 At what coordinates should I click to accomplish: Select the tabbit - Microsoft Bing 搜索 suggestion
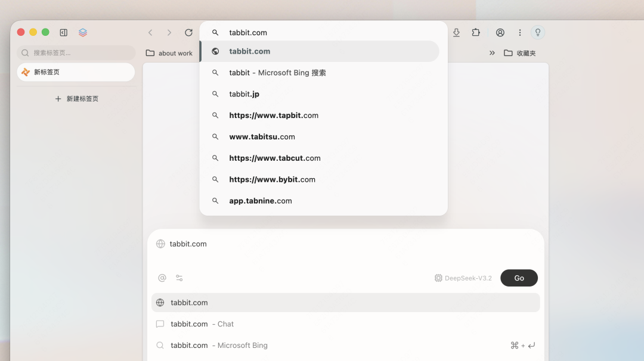[320, 73]
